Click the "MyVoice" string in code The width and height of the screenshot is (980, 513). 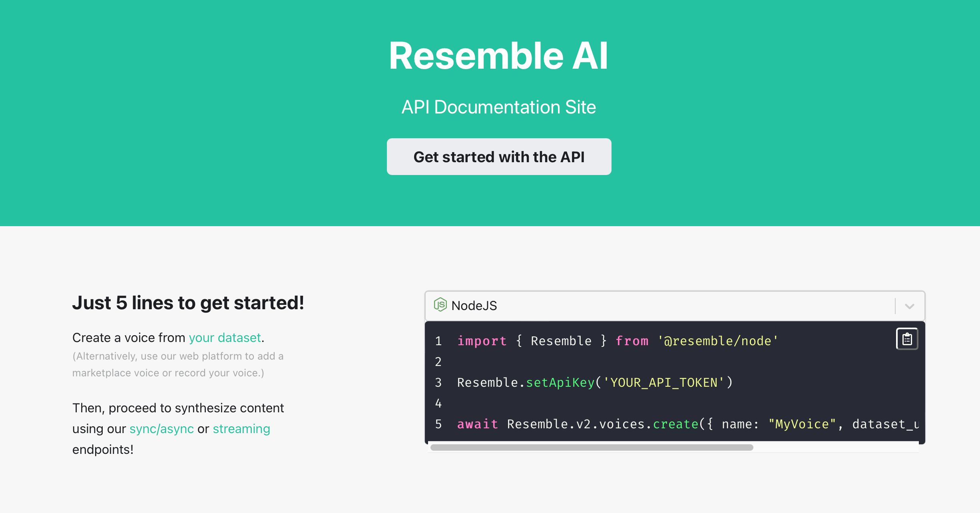(x=802, y=424)
